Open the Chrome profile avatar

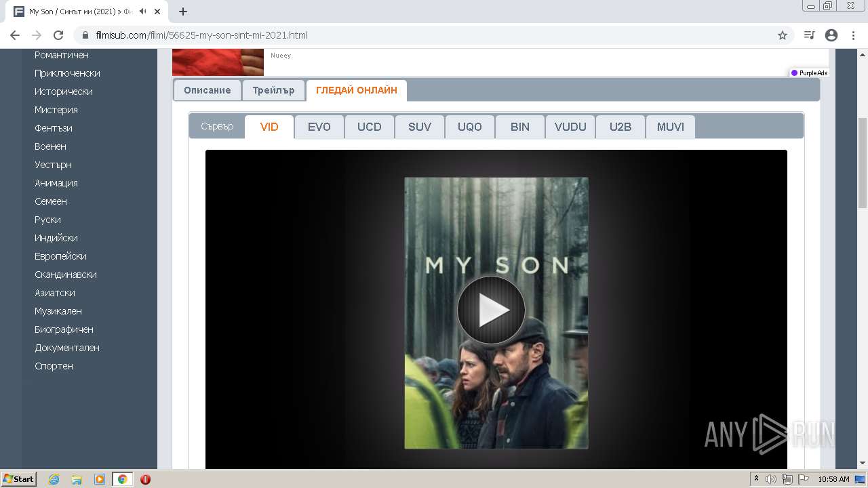click(x=831, y=35)
